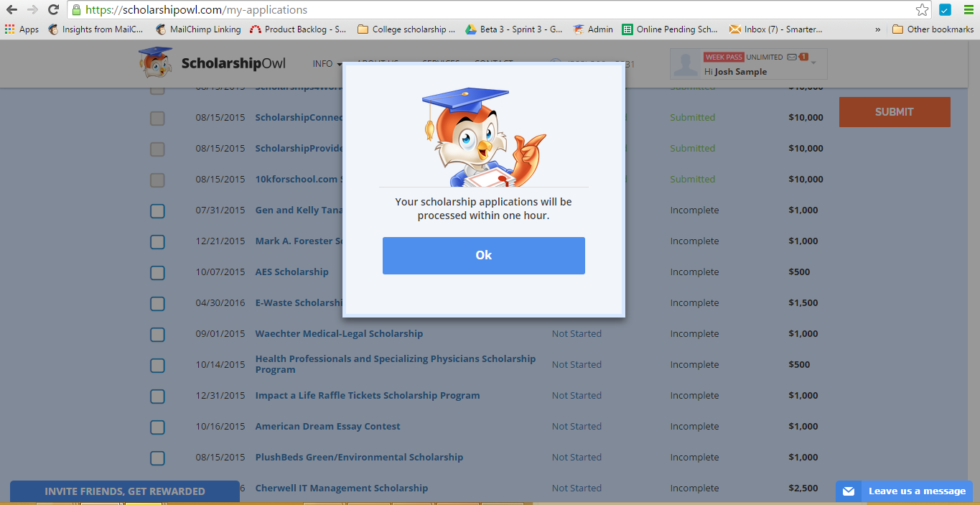Screen dimensions: 980x505
Task: Open the user account dropdown arrow
Action: pyautogui.click(x=813, y=64)
